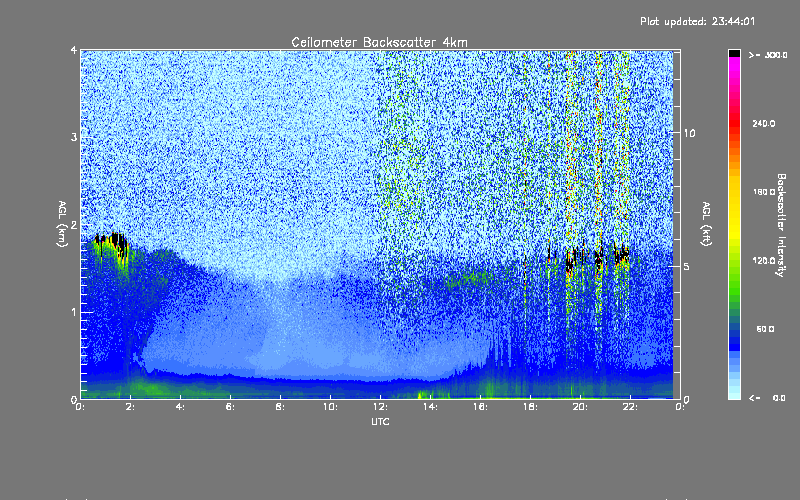Click the 'Plot updated: 23:44:01' timestamp
The width and height of the screenshot is (800, 500).
(697, 21)
